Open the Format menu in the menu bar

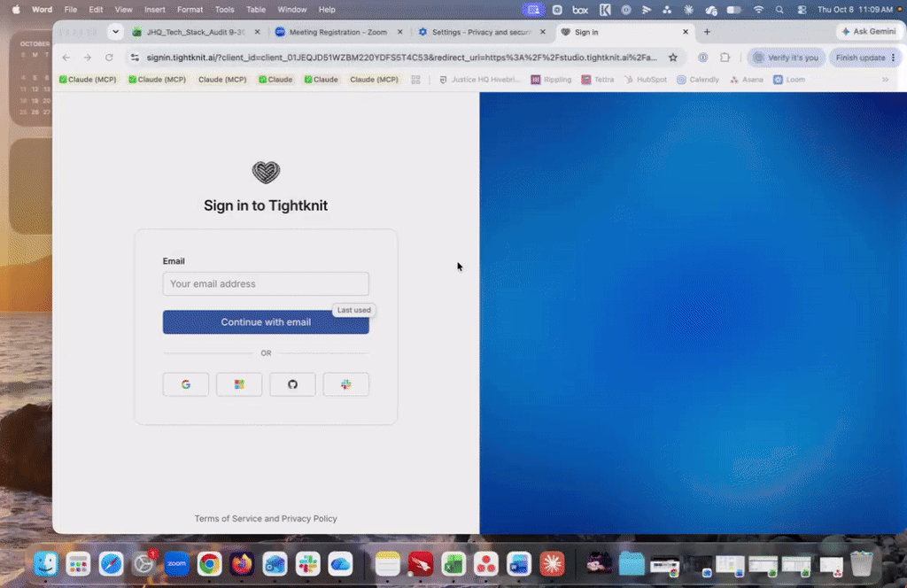point(190,10)
